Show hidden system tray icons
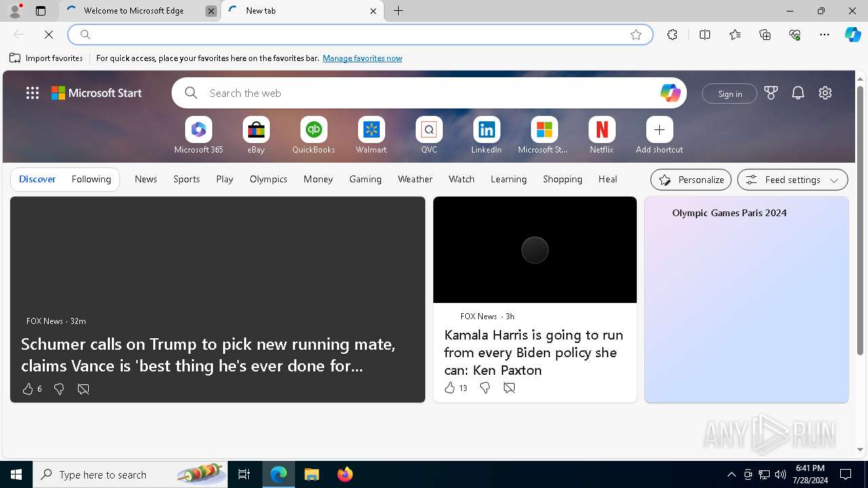This screenshot has width=868, height=488. [x=731, y=474]
